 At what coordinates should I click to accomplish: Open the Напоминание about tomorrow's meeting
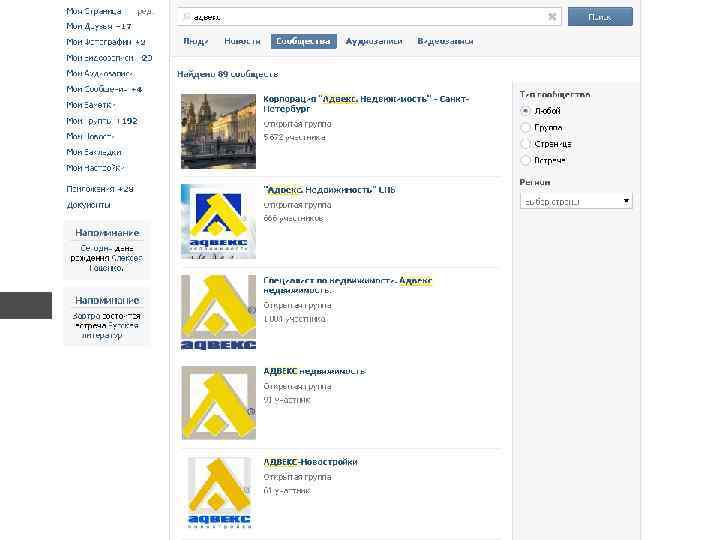pos(107,317)
